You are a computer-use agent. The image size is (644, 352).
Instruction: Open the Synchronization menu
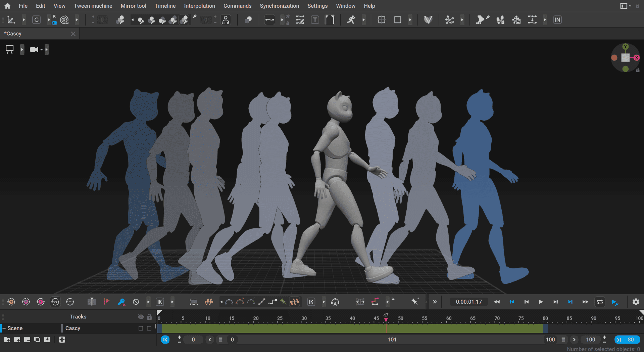[x=279, y=6]
